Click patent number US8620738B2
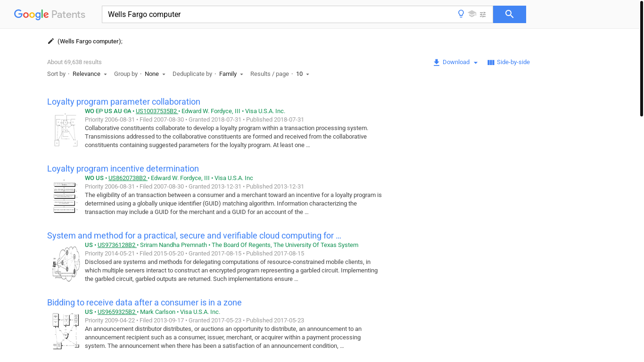The image size is (644, 362). click(128, 178)
